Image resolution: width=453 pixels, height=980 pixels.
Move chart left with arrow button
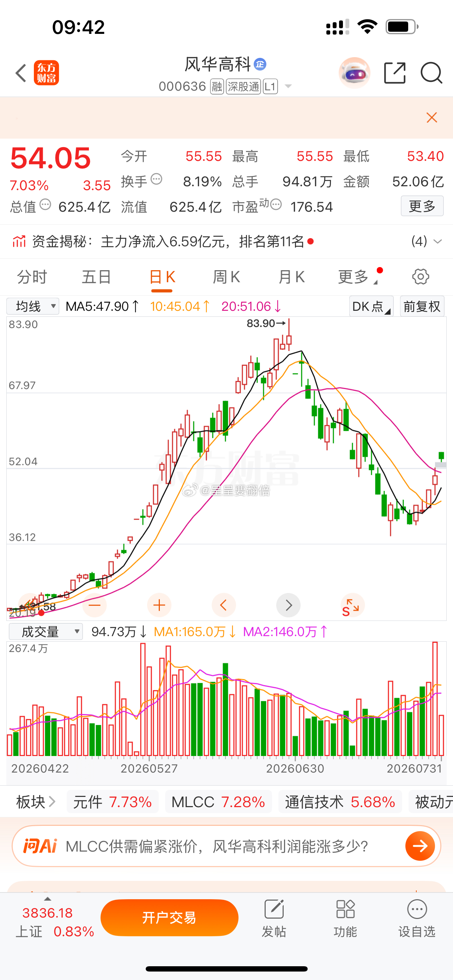tap(224, 605)
